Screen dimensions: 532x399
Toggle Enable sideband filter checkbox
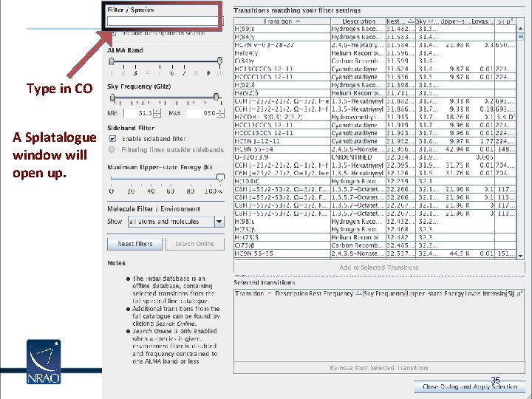coord(112,138)
